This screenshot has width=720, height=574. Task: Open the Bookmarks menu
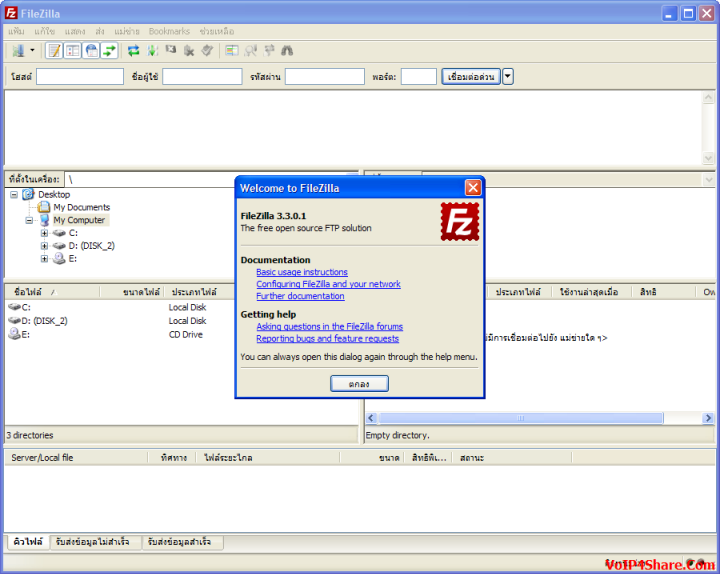(x=169, y=31)
